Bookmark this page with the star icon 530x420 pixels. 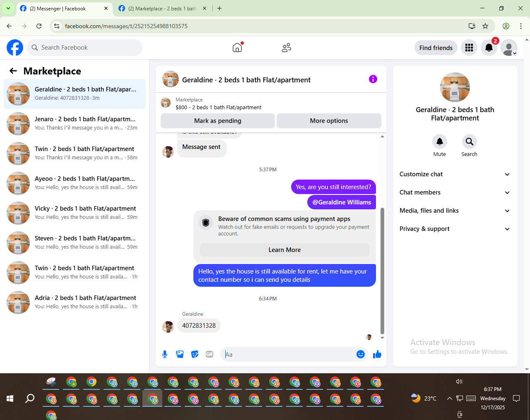[485, 26]
